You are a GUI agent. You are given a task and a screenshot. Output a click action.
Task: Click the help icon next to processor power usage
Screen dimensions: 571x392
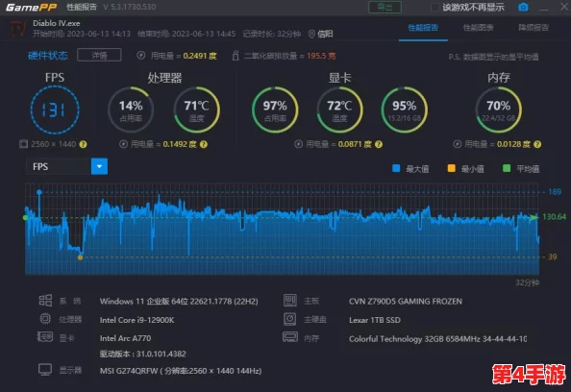click(x=204, y=144)
